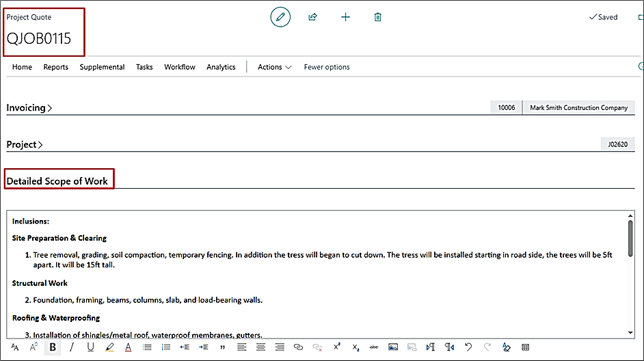Click the insert image icon
644x361 pixels.
392,347
